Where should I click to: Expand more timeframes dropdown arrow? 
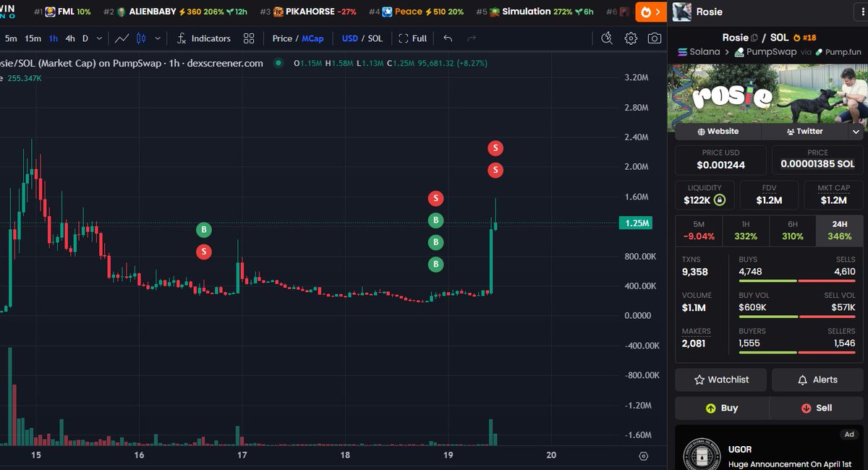[x=99, y=38]
